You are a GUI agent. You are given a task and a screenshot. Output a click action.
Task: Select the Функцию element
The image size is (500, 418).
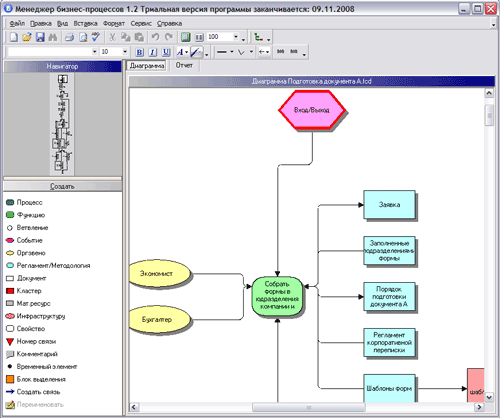tap(31, 215)
